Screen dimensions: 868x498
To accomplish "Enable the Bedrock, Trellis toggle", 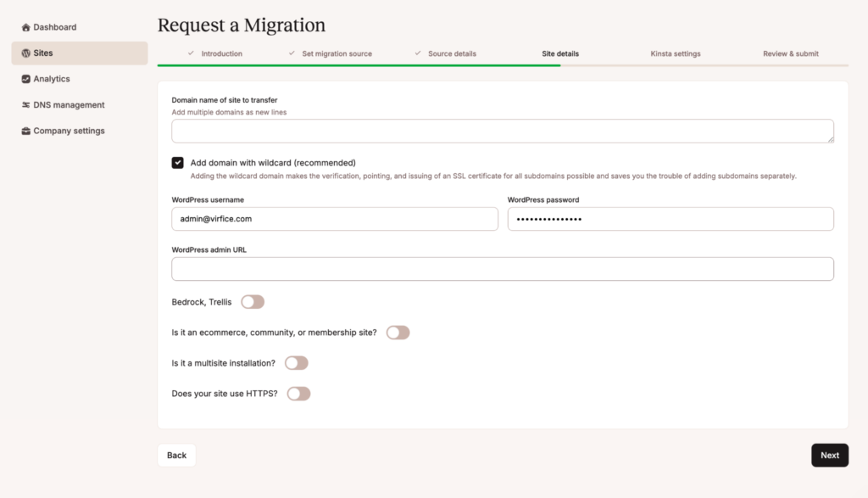I will (x=252, y=301).
